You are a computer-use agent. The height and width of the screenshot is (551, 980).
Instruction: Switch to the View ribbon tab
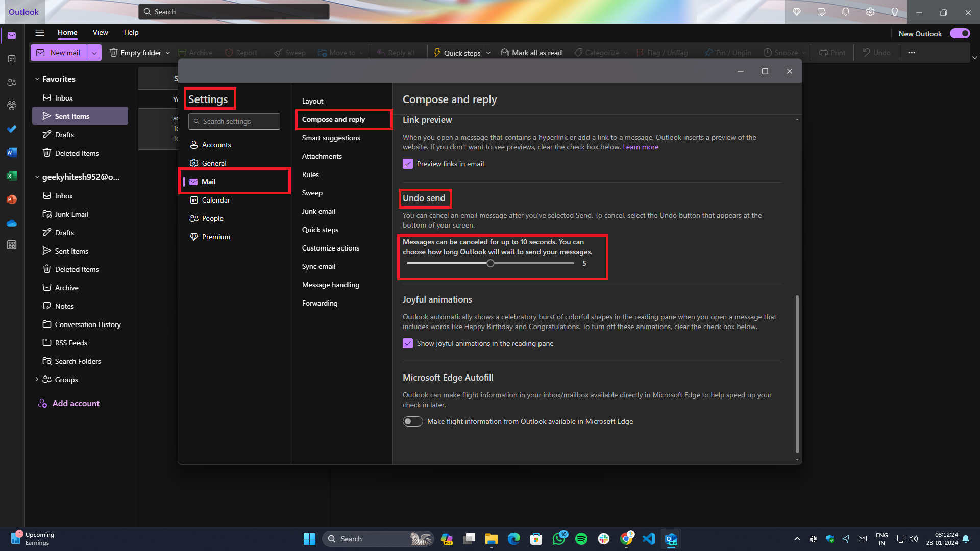click(100, 33)
